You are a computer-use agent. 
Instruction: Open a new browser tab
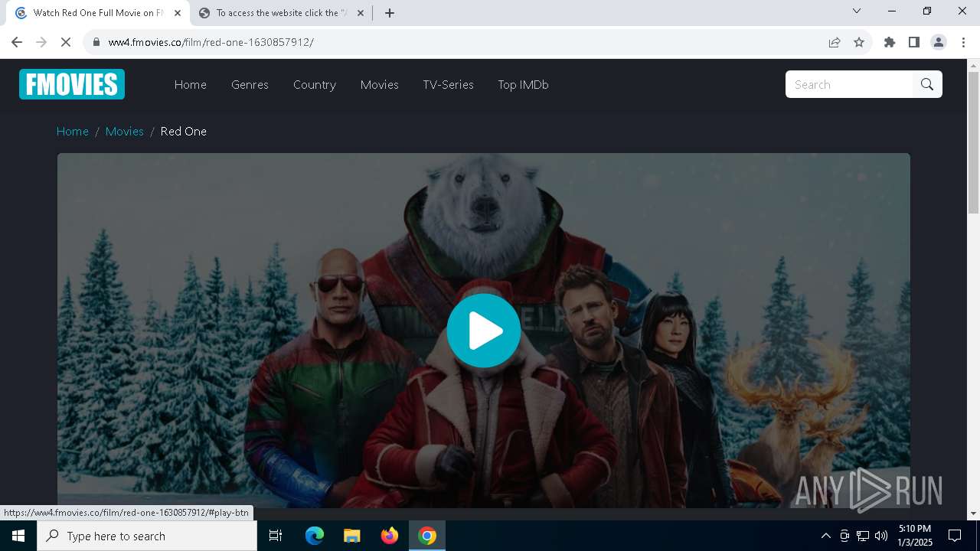pos(390,13)
